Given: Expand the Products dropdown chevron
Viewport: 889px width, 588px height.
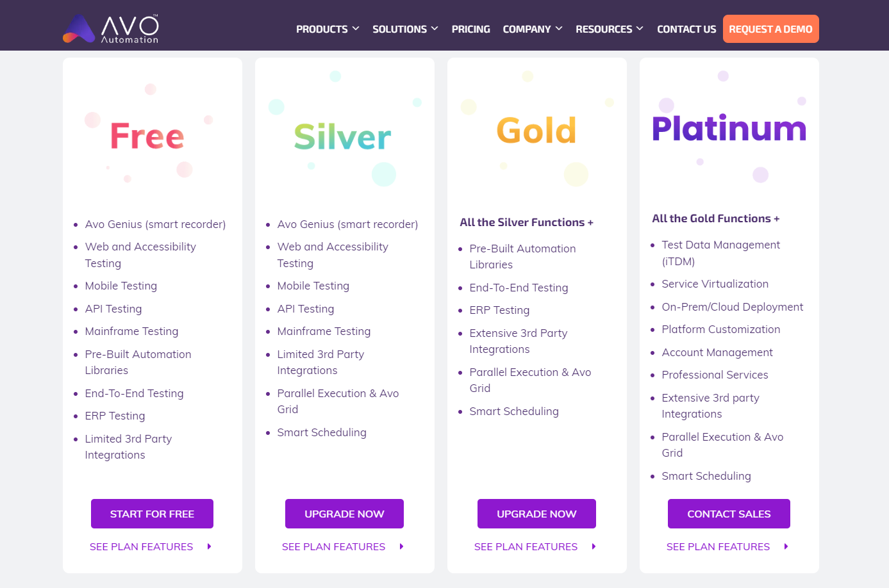Looking at the screenshot, I should click(356, 29).
